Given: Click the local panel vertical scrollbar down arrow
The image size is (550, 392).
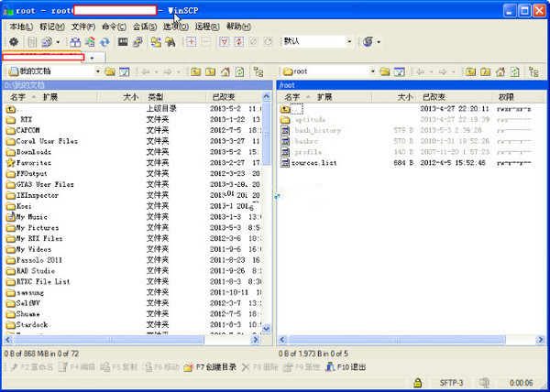Looking at the screenshot, I should click(267, 328).
